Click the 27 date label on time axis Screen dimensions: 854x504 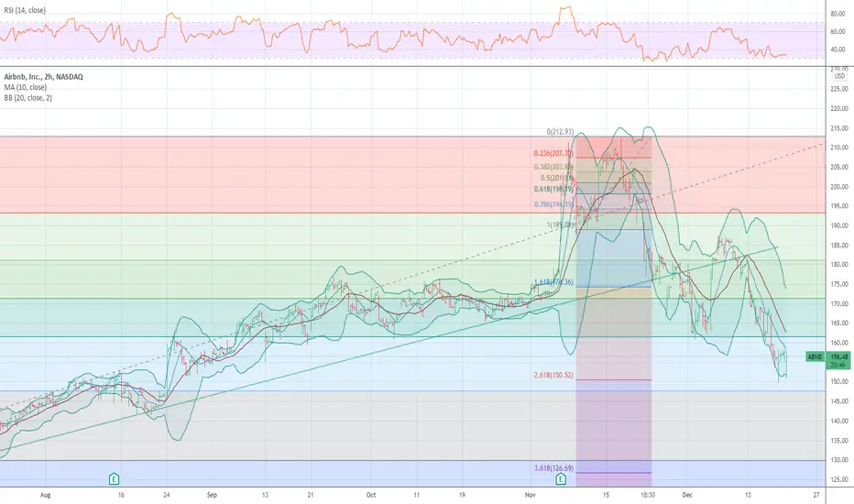click(x=816, y=495)
